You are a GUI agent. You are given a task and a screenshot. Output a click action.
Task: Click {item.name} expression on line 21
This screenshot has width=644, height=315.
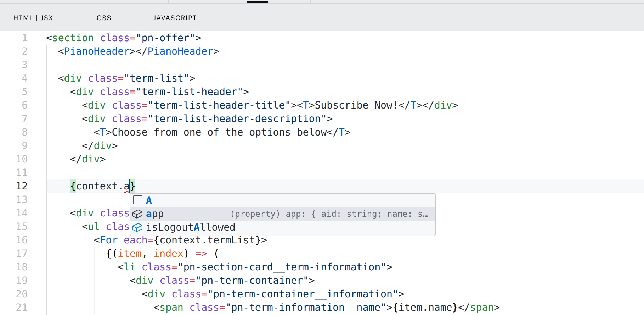(425, 307)
